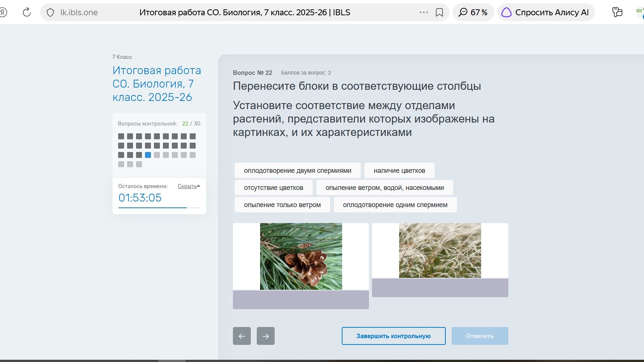Click the remaining time progress bar
This screenshot has width=644, height=362.
tap(159, 207)
